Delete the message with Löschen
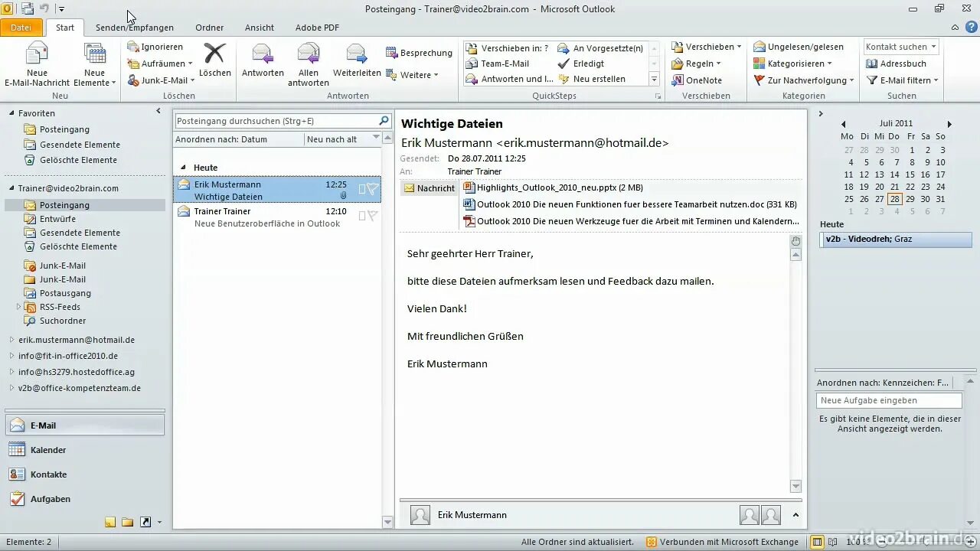The image size is (980, 551). (215, 60)
